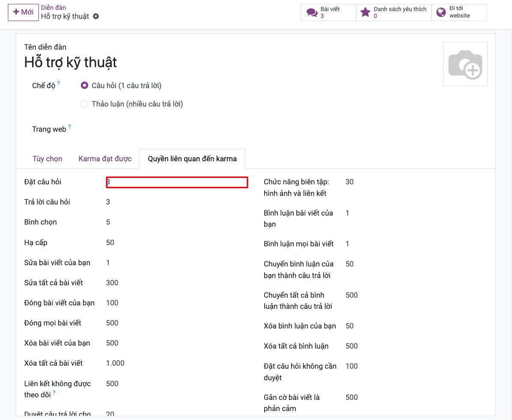This screenshot has width=512, height=420.
Task: Open Đi tới website button
Action: pyautogui.click(x=459, y=12)
